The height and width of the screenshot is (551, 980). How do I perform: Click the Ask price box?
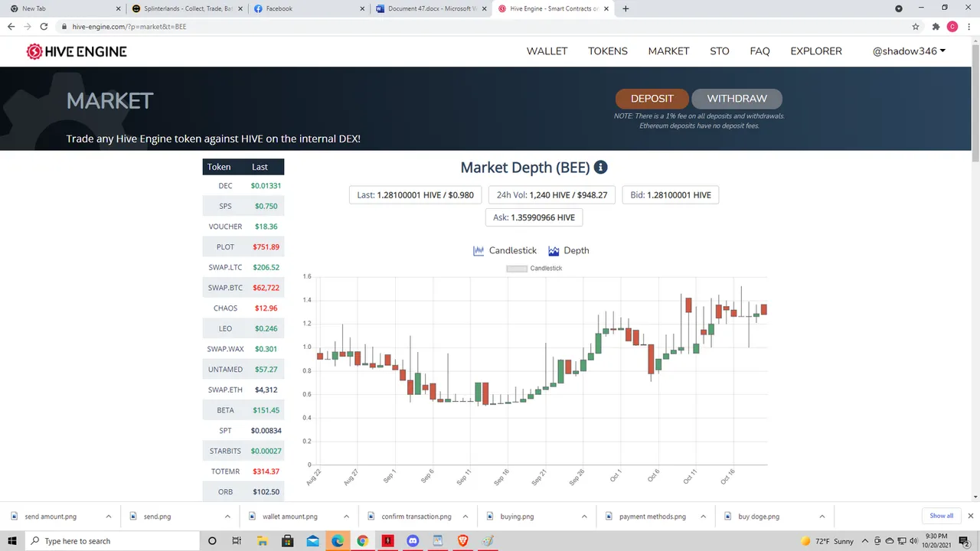coord(534,217)
